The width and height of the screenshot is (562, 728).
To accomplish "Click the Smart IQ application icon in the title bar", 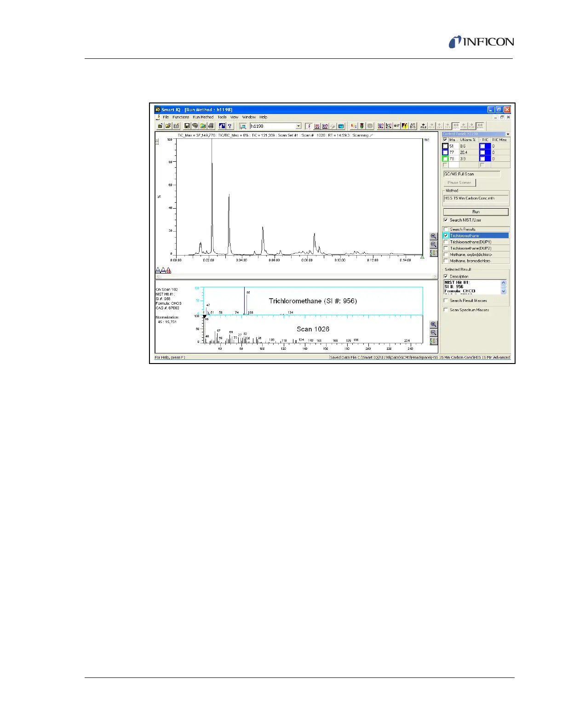I will [157, 110].
